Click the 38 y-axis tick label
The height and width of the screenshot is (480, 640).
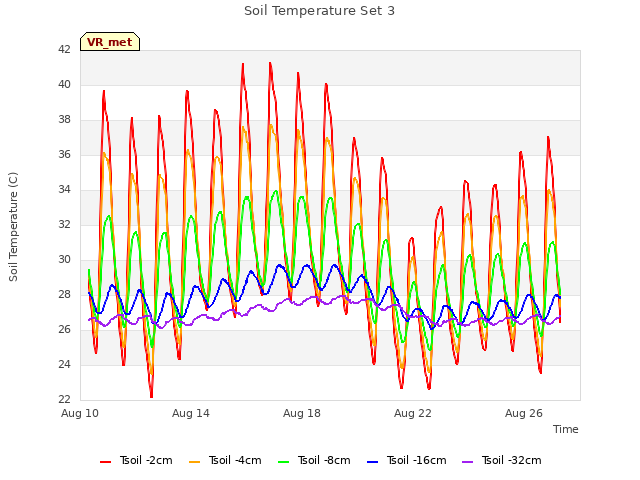tap(64, 120)
